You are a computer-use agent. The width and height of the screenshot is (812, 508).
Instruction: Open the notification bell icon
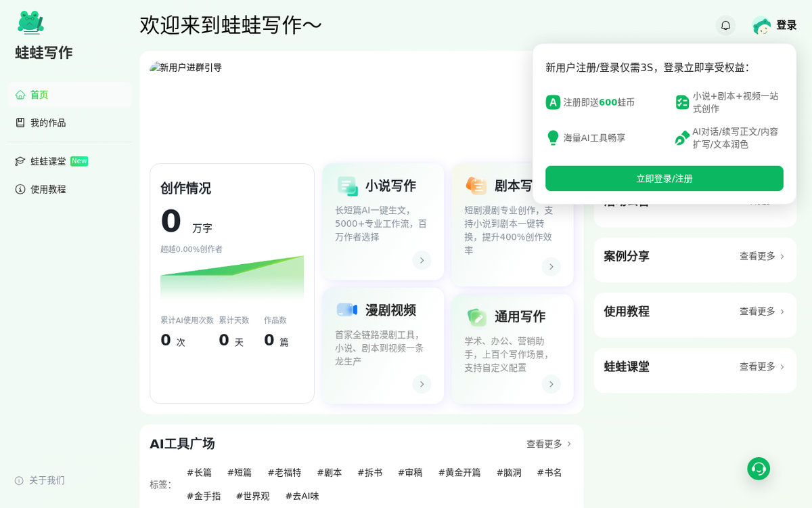pyautogui.click(x=725, y=25)
